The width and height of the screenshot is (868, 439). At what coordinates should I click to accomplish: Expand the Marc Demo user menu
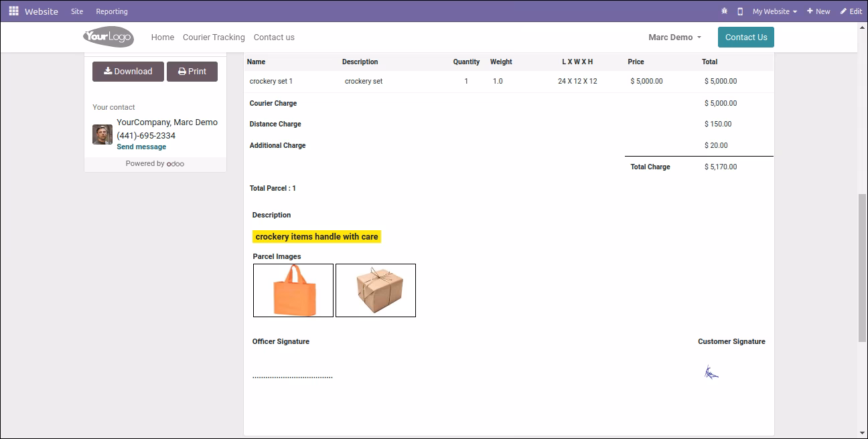point(675,37)
